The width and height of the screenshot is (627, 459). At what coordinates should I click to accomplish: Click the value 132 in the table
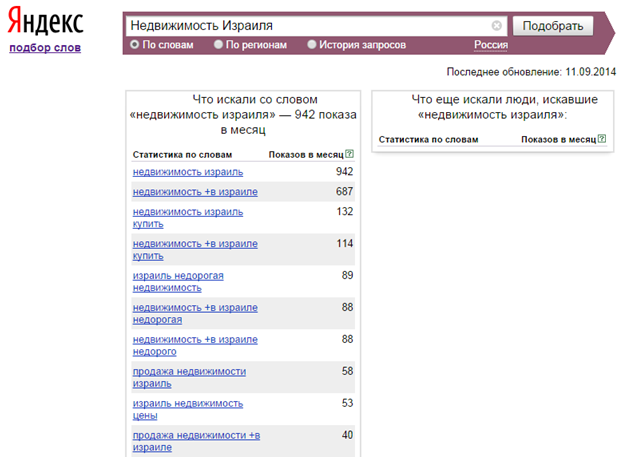point(345,212)
